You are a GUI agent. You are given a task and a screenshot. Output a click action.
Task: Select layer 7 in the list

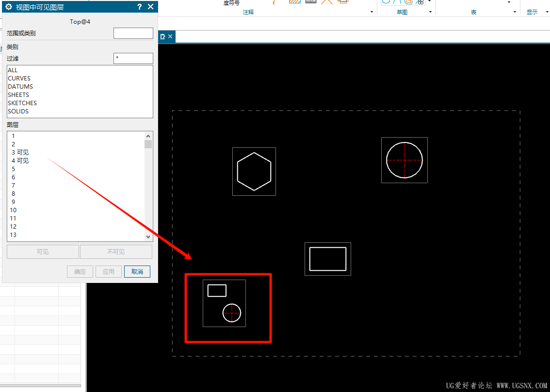tap(75, 185)
